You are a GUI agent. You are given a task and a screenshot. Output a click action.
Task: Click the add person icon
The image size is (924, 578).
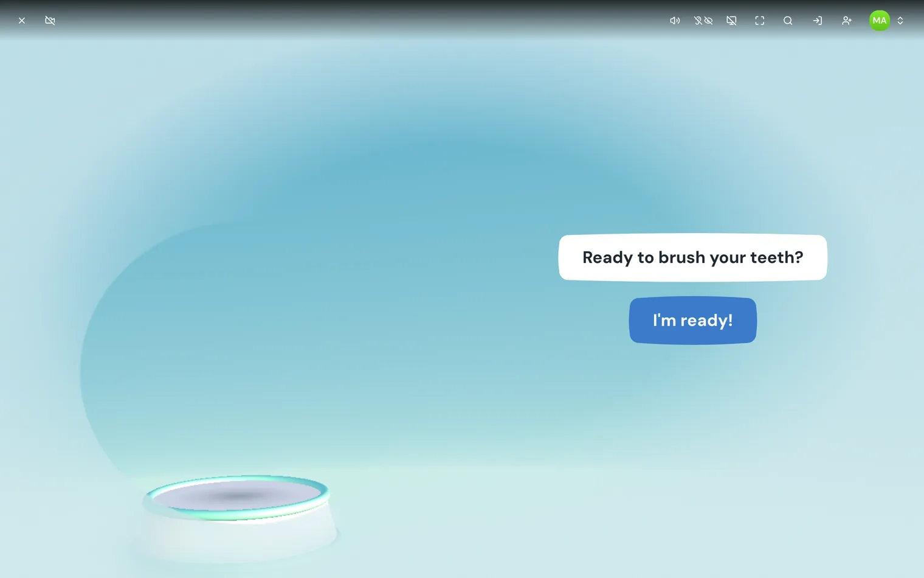[847, 21]
